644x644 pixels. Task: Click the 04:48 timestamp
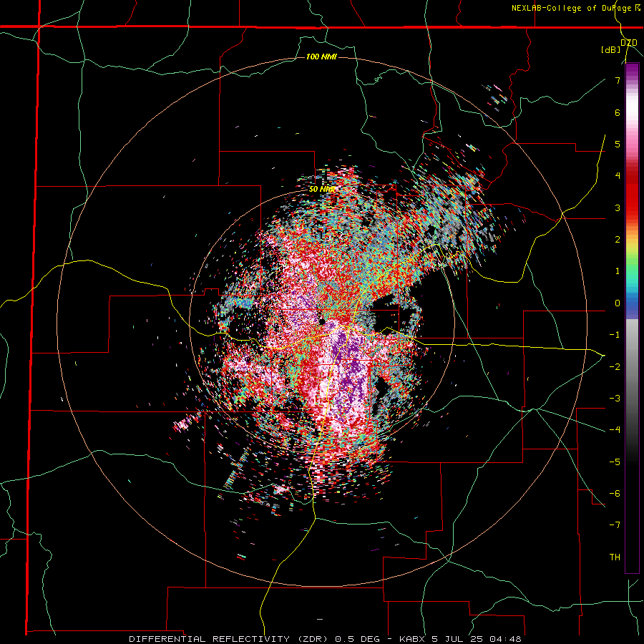[x=504, y=639]
